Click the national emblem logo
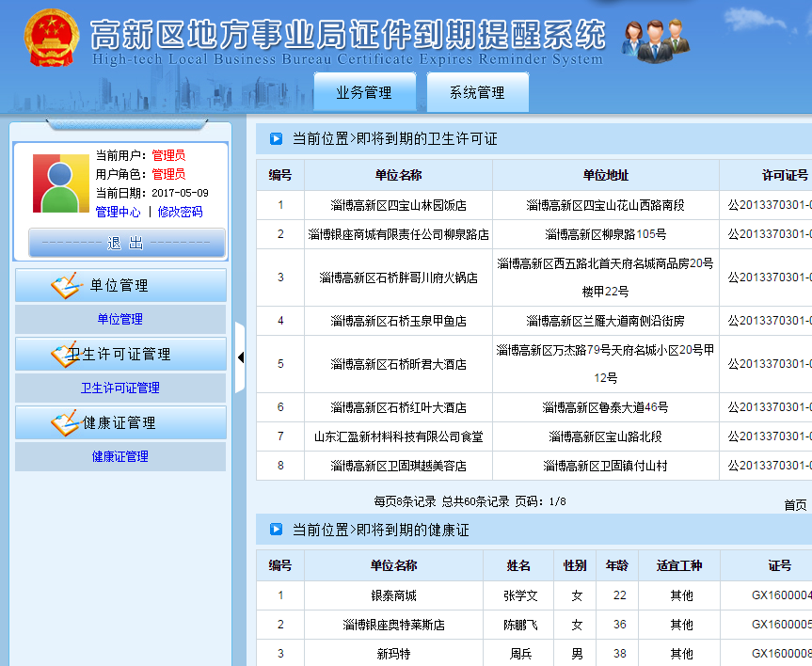812x666 pixels. pyautogui.click(x=52, y=39)
